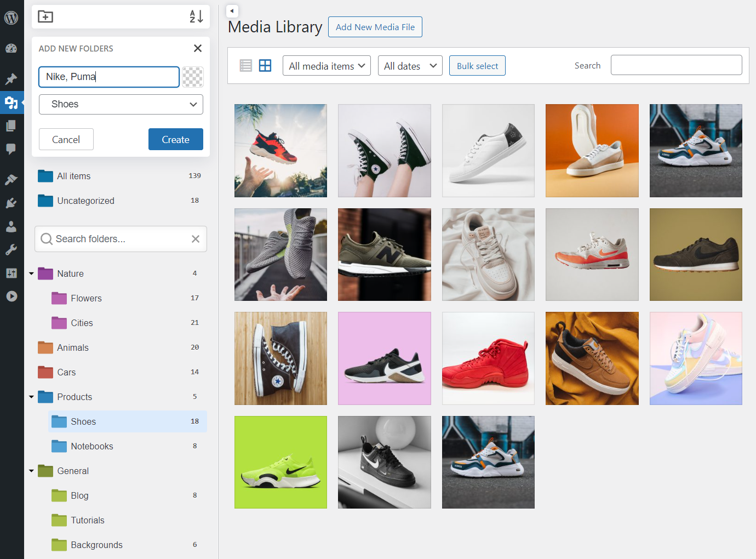Viewport: 756px width, 559px height.
Task: Open the Users person icon
Action: click(x=11, y=226)
